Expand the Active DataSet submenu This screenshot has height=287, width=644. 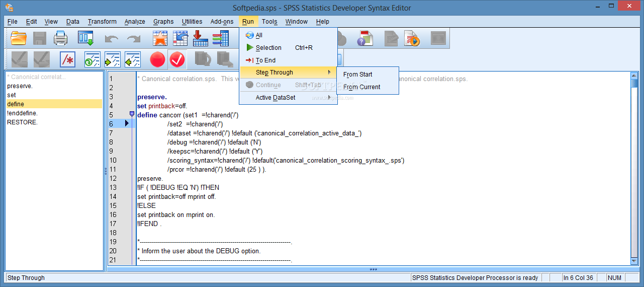[288, 98]
